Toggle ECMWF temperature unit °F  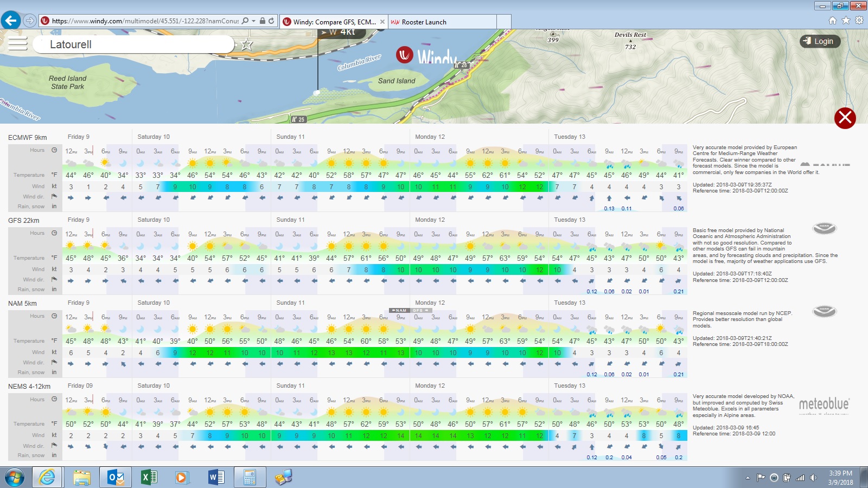pyautogui.click(x=54, y=175)
